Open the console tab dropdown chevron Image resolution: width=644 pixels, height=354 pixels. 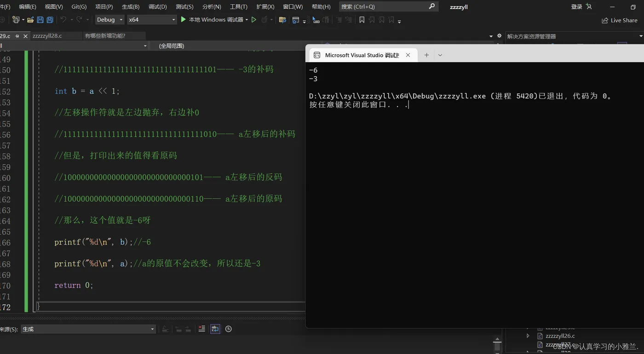point(440,55)
